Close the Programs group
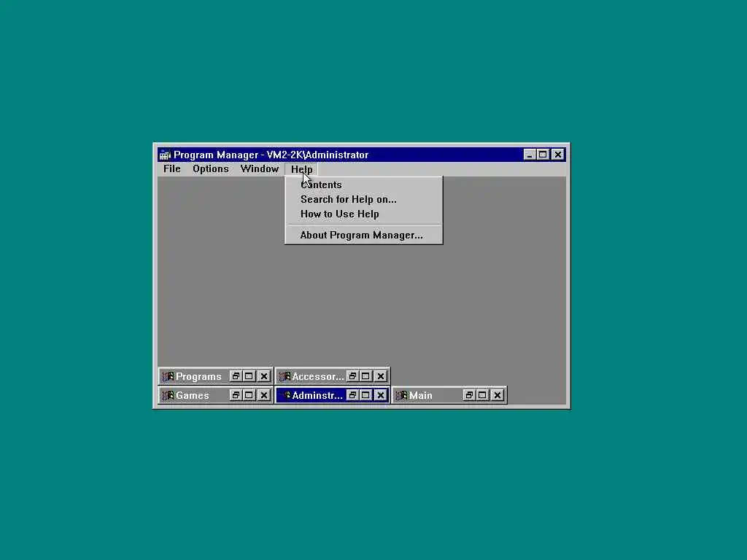 pyautogui.click(x=264, y=376)
